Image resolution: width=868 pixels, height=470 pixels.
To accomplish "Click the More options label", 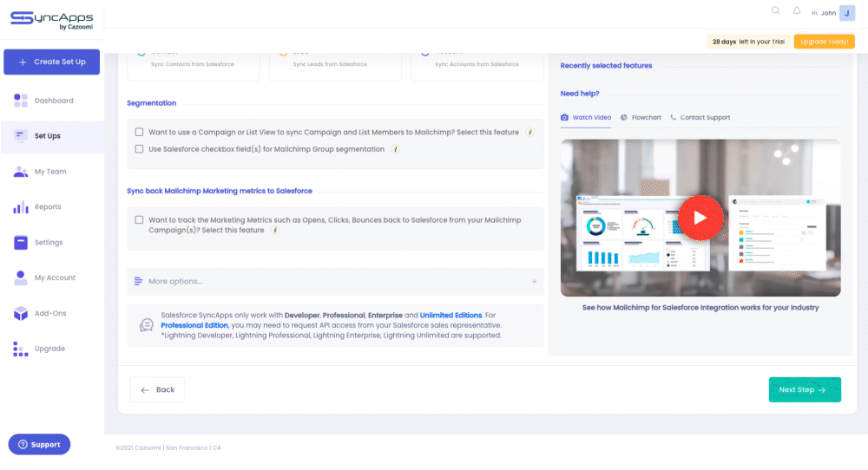I will pos(175,282).
